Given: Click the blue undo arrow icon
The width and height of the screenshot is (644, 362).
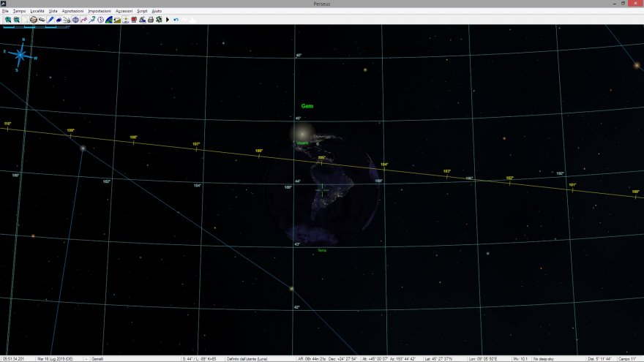Looking at the screenshot, I should (176, 20).
